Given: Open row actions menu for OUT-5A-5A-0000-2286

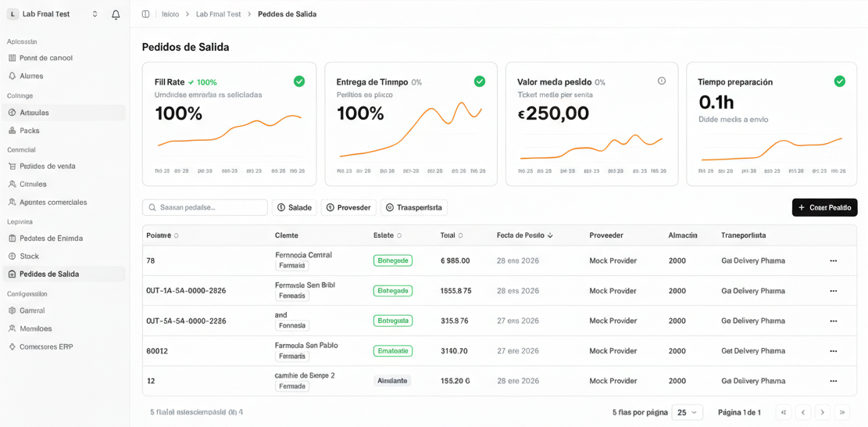Looking at the screenshot, I should pyautogui.click(x=833, y=321).
